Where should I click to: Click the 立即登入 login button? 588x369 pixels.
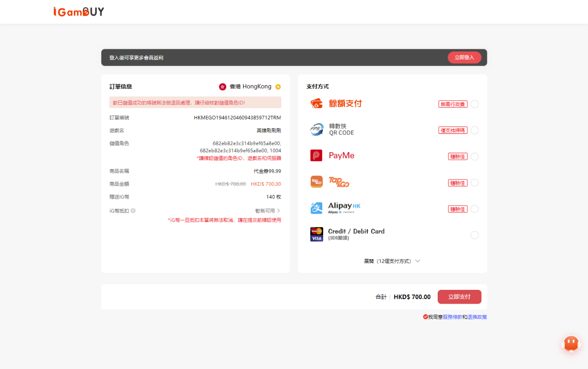pos(464,58)
